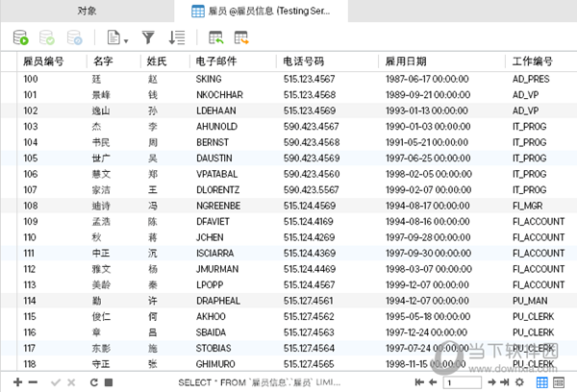Image resolution: width=577 pixels, height=392 pixels.
Task: Go to the first page
Action: tap(419, 382)
